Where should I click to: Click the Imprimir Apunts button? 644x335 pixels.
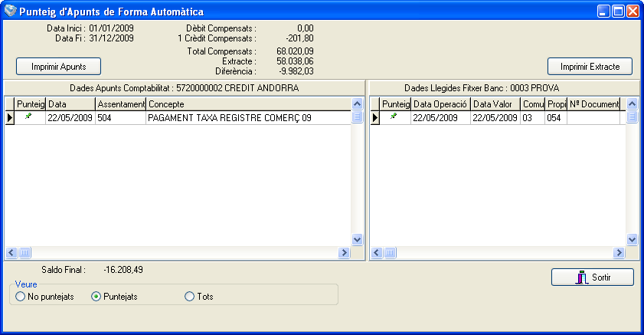pyautogui.click(x=59, y=67)
